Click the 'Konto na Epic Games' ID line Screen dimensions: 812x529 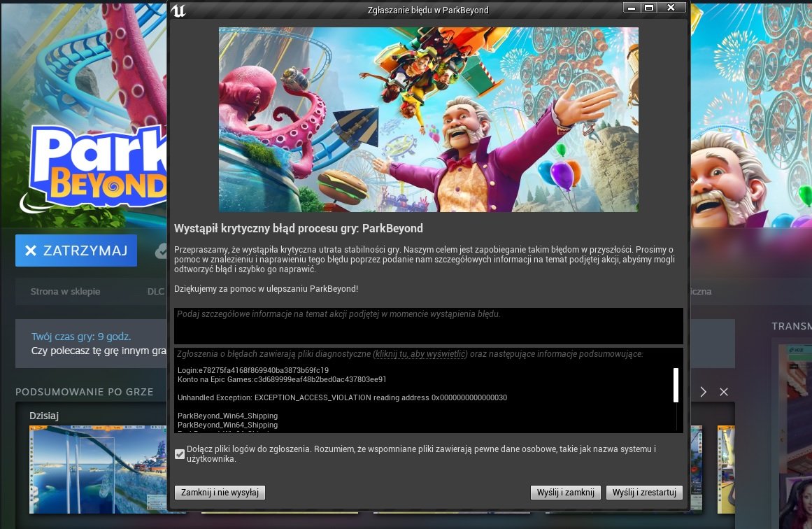(x=282, y=379)
